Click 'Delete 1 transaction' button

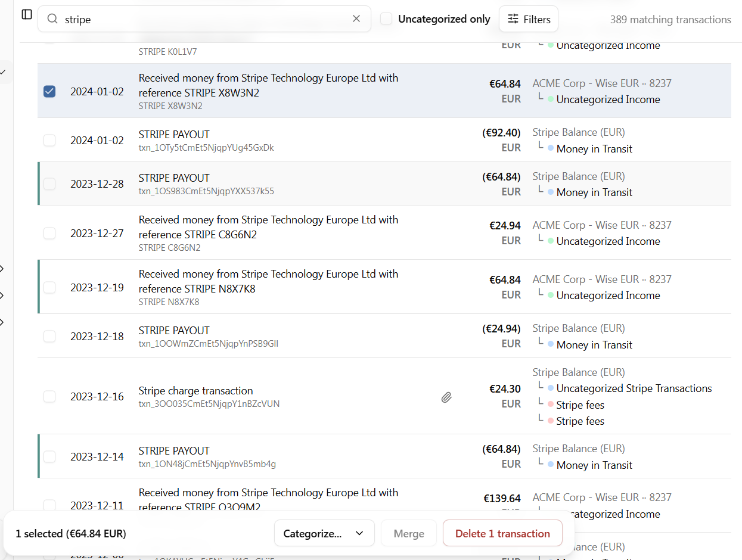(x=502, y=533)
